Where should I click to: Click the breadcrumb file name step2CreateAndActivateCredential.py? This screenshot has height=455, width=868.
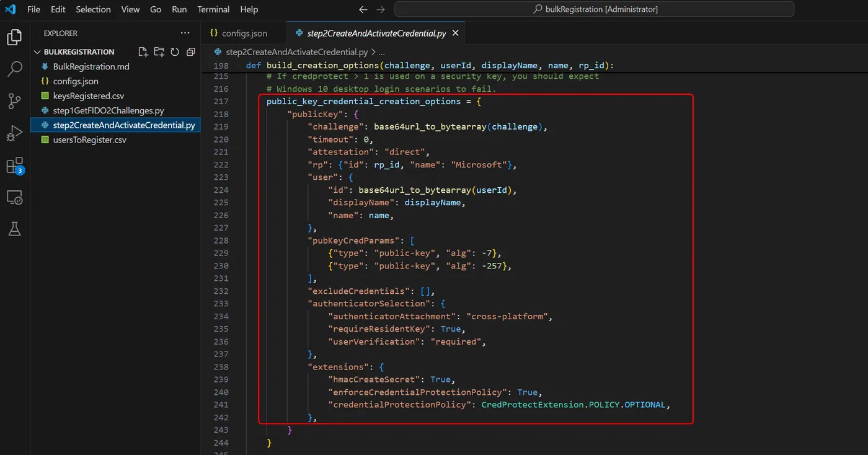(x=297, y=52)
